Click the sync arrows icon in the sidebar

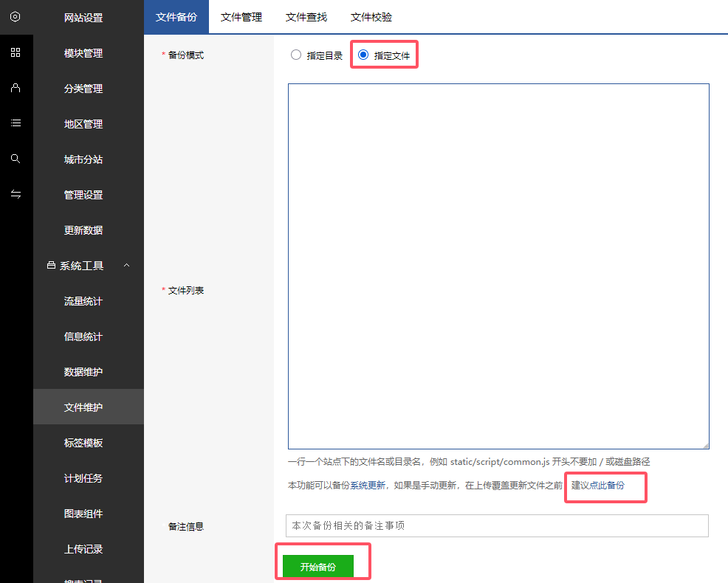(16, 193)
